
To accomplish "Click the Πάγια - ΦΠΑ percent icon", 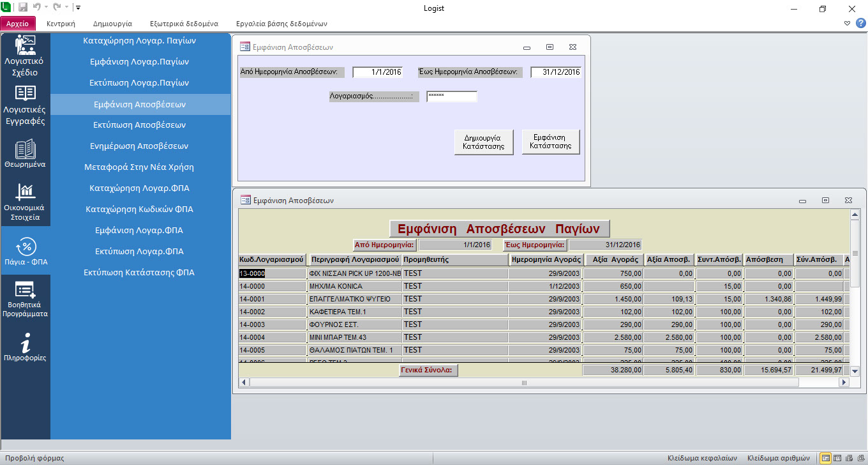I will coord(26,251).
